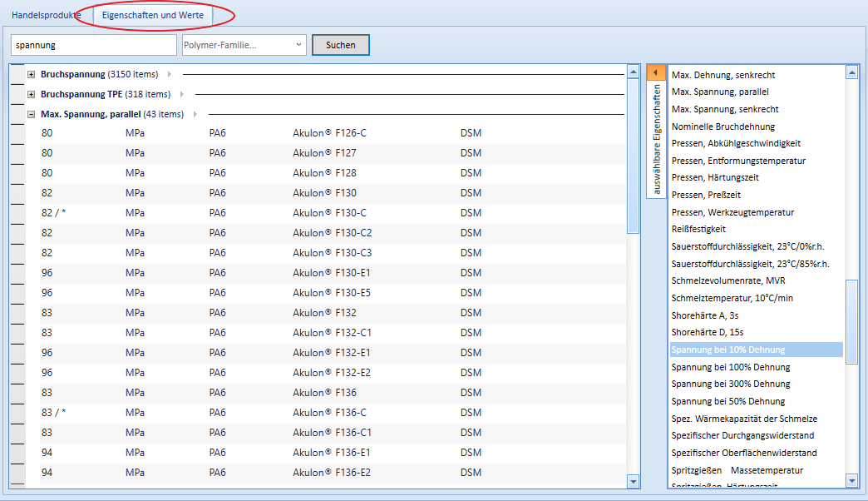Select Pressen, Preßzeit property
868x501 pixels.
point(706,195)
